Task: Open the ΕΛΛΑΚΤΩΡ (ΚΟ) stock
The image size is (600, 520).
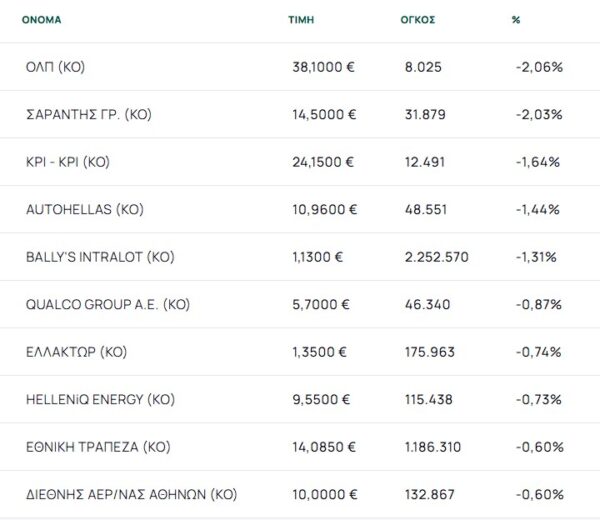Action: pyautogui.click(x=76, y=352)
